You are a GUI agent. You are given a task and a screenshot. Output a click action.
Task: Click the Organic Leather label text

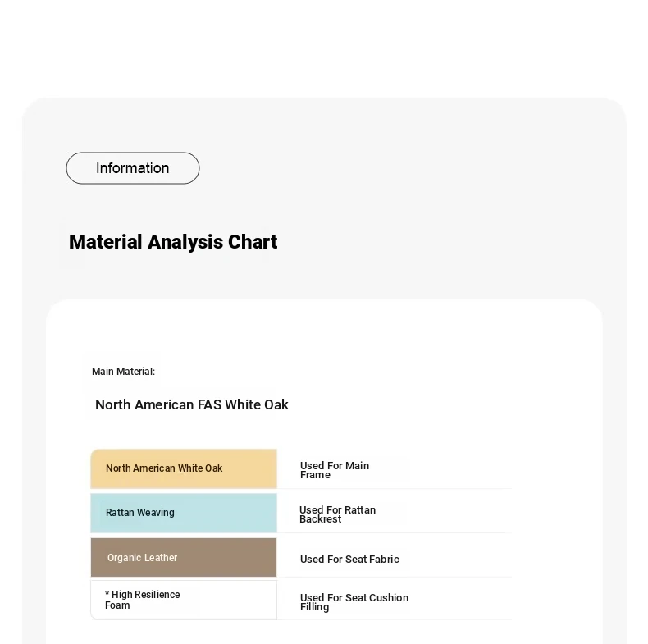(142, 558)
